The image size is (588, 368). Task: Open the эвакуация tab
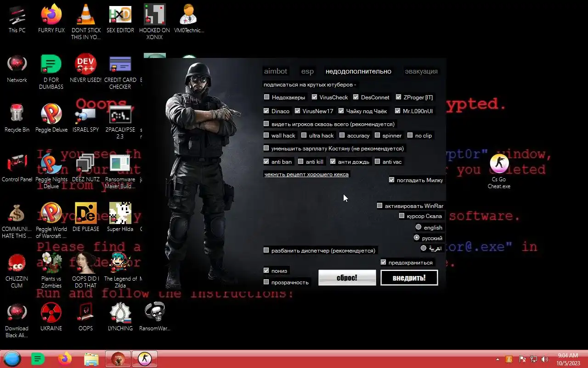click(x=421, y=71)
